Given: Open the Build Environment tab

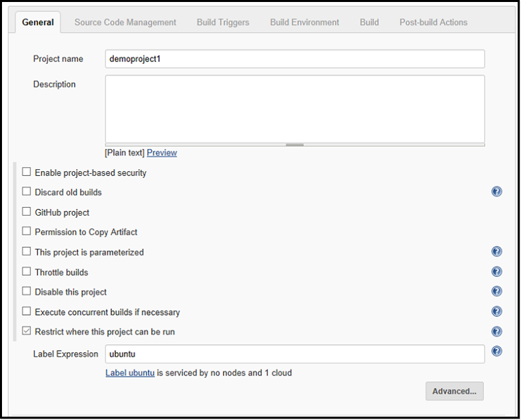Looking at the screenshot, I should pos(304,22).
